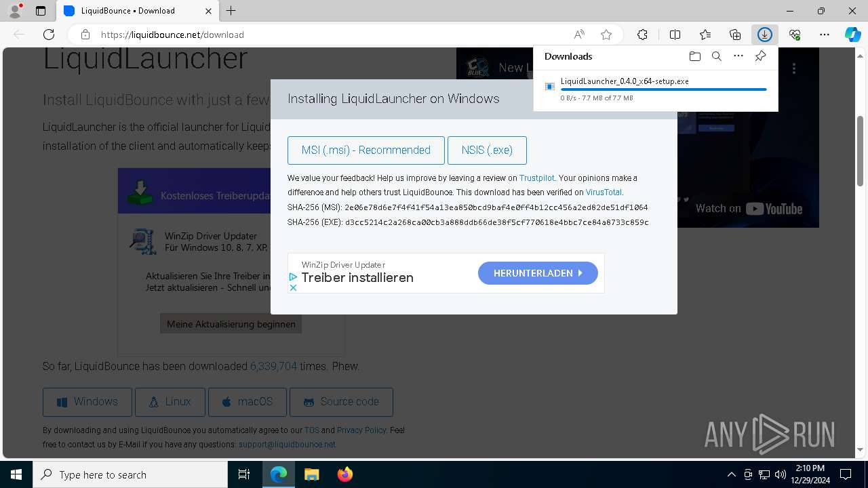Viewport: 868px width, 488px height.
Task: Show hidden system tray icons
Action: click(731, 474)
